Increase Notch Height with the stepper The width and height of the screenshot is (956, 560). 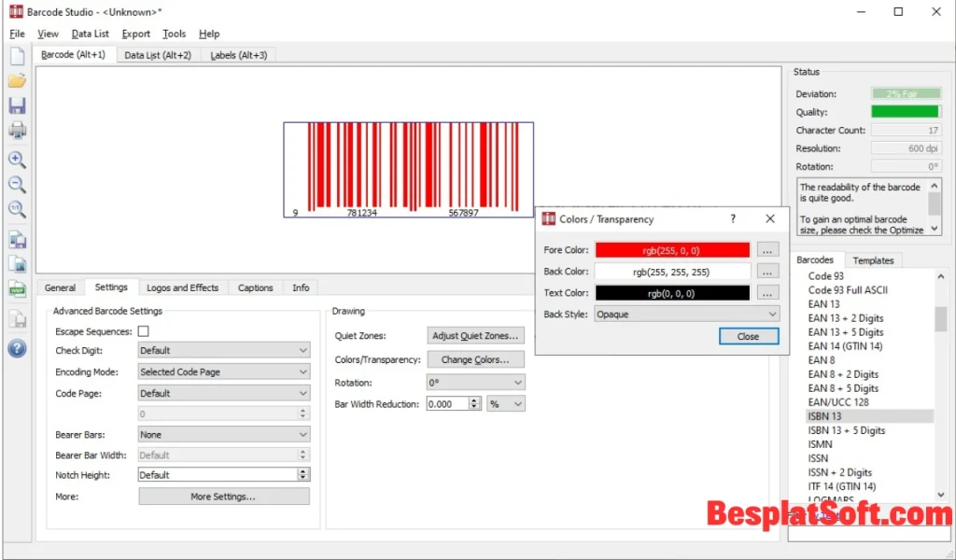point(301,471)
